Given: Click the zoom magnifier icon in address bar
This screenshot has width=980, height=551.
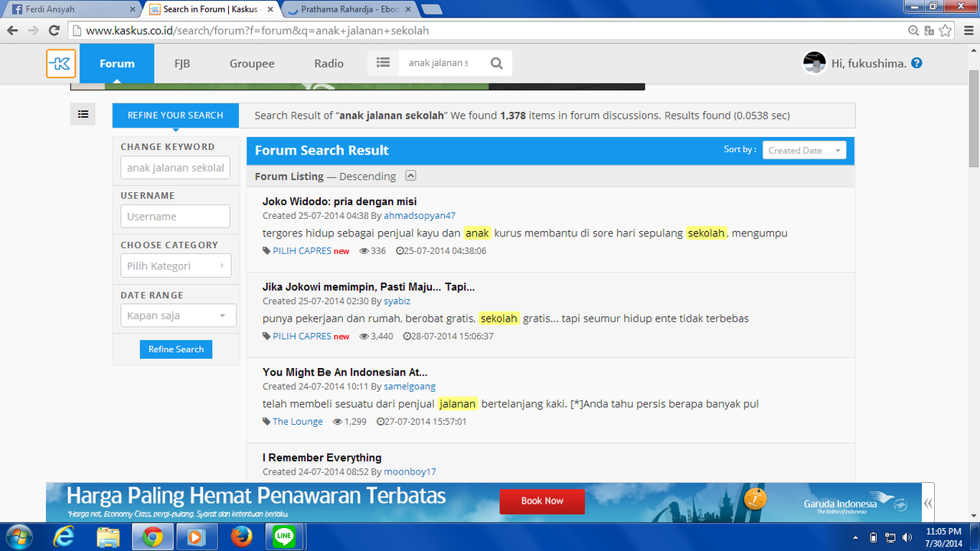Looking at the screenshot, I should [x=913, y=31].
